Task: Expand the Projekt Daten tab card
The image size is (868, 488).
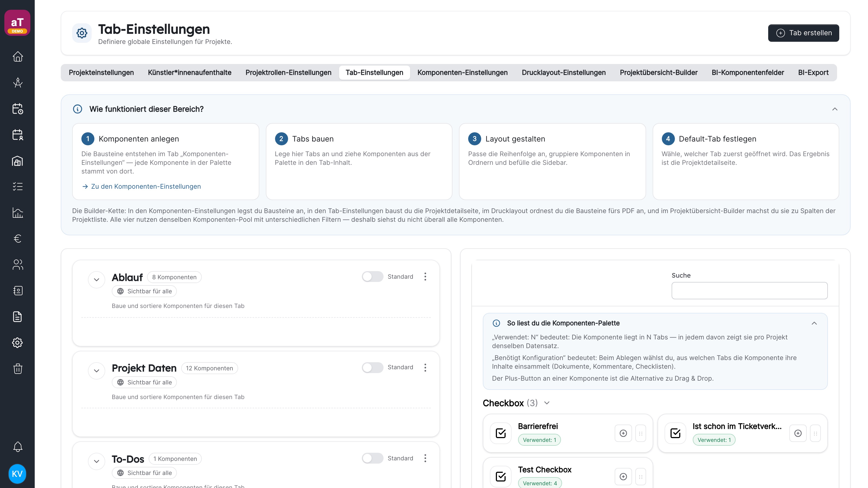Action: pyautogui.click(x=96, y=371)
